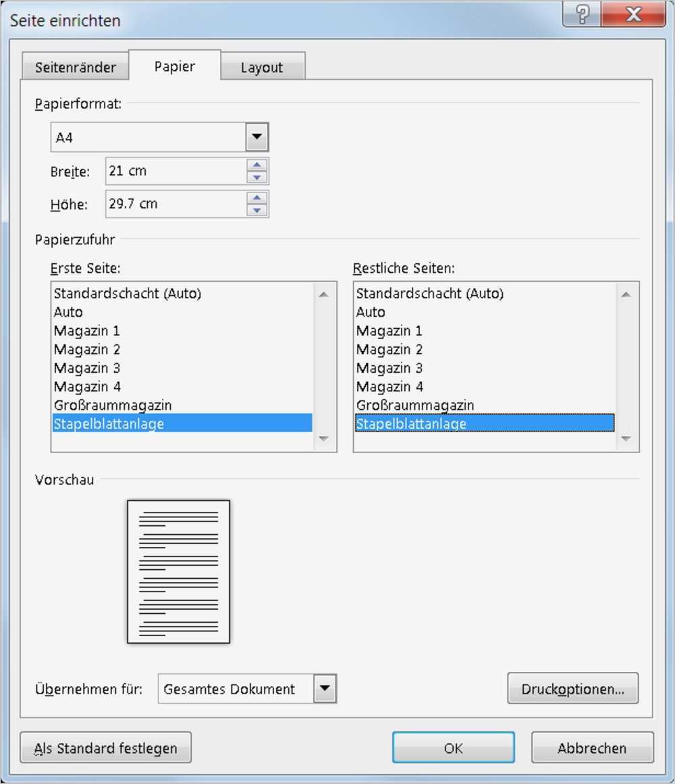Viewport: 675px width, 784px height.
Task: Click the Als Standard festlegen button
Action: pos(105,748)
